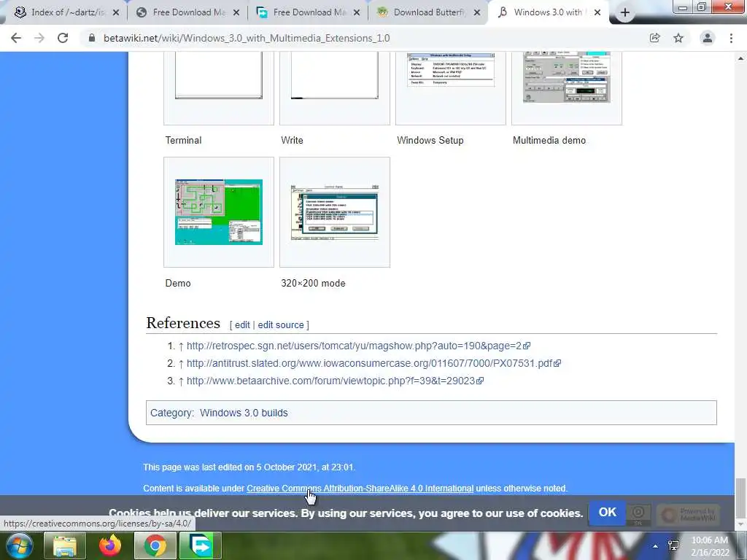Close the 'Index of /~dartz' tab
747x560 pixels.
[116, 13]
